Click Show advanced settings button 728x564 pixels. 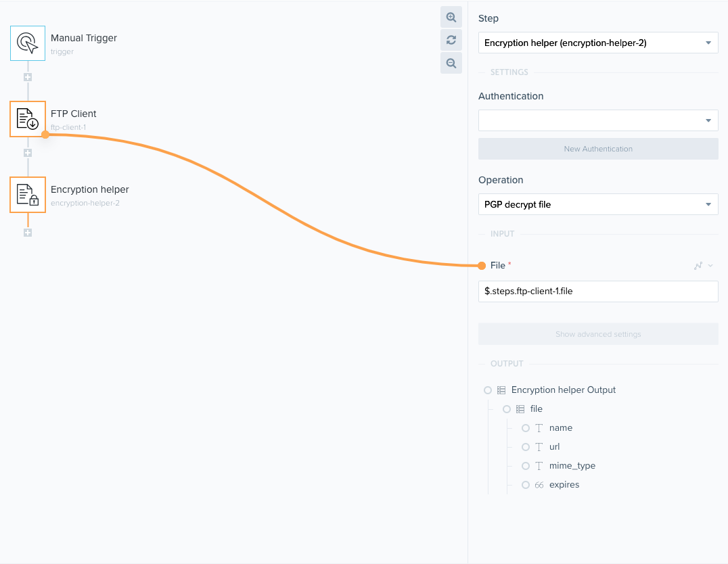click(x=598, y=334)
